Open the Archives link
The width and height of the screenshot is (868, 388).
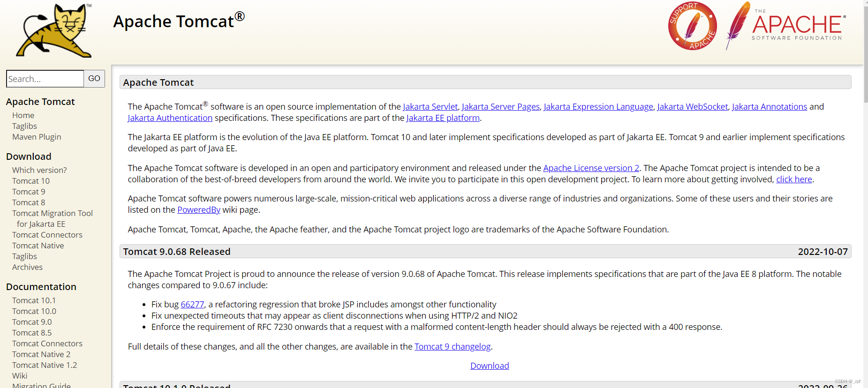pos(27,267)
